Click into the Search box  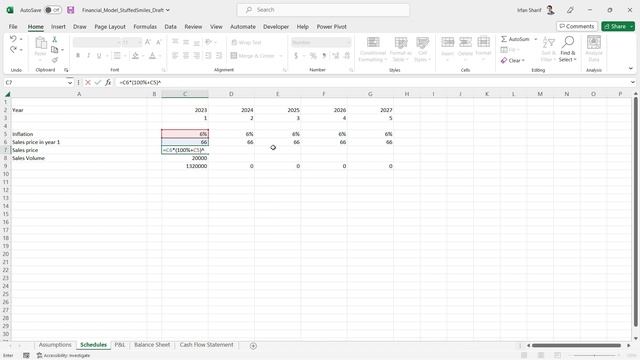coord(323,10)
